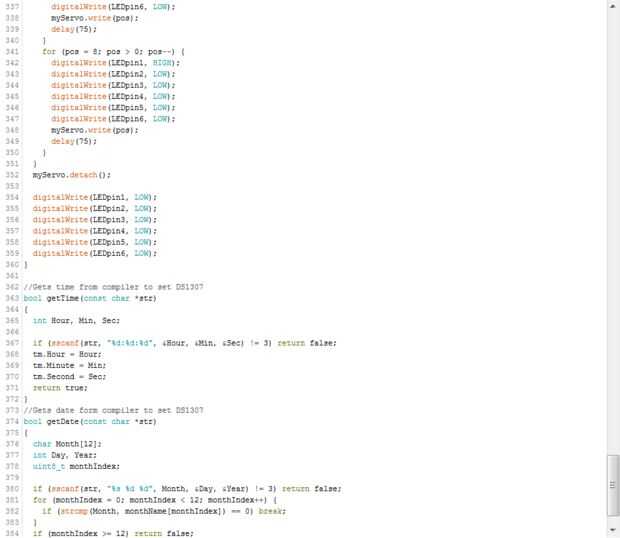Click digitalWrite(LEDpin3, LOW) on line 356
Image resolution: width=620 pixels, height=538 pixels.
95,220
